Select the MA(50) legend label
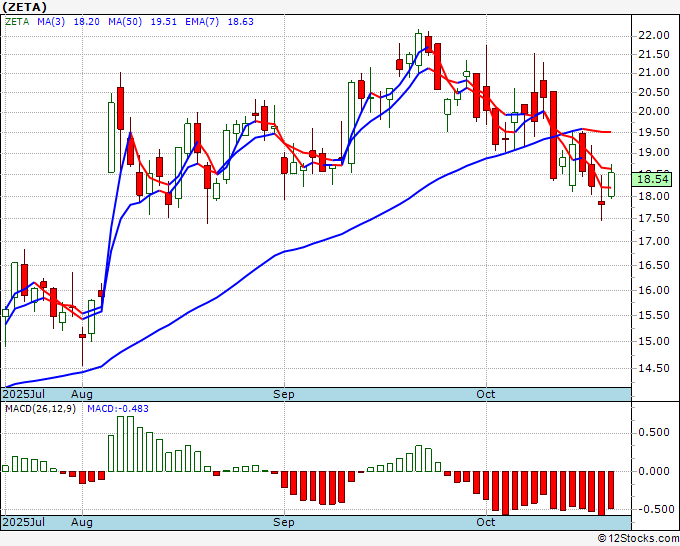 pyautogui.click(x=125, y=22)
